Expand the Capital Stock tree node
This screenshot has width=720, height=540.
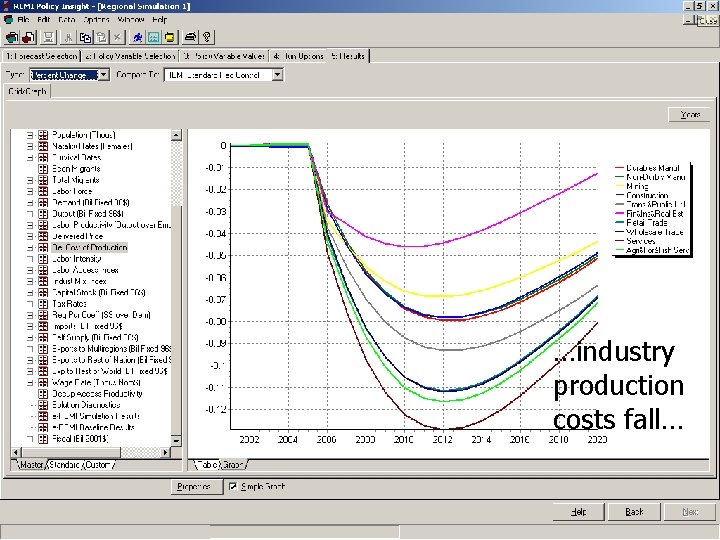[x=30, y=292]
